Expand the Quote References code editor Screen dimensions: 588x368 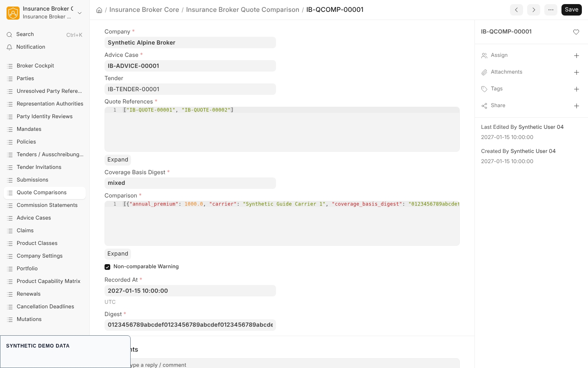pos(118,160)
